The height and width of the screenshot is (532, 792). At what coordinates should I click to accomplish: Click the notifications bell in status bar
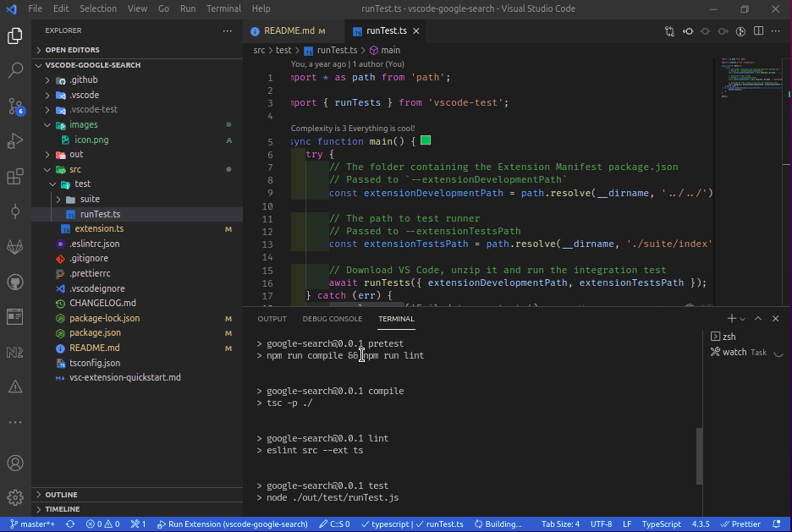coord(776,524)
